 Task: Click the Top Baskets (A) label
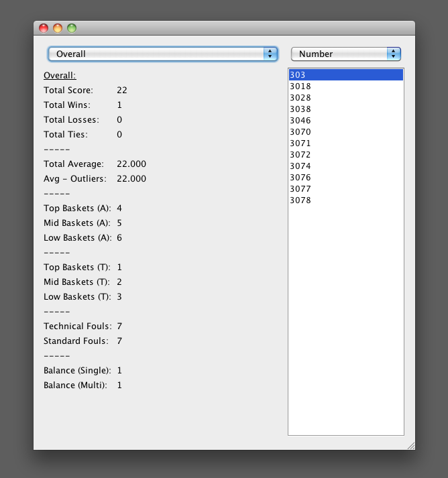[77, 208]
